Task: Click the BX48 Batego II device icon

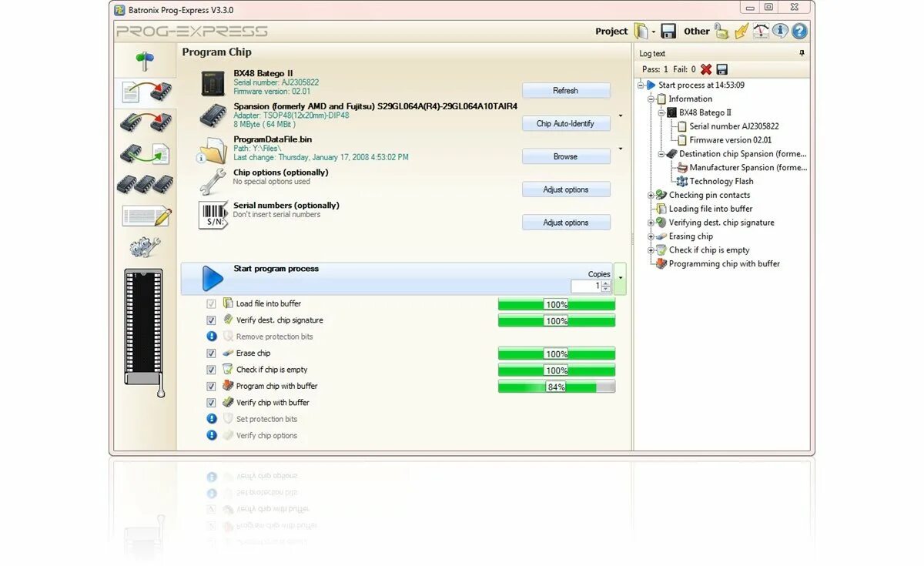Action: (x=213, y=83)
